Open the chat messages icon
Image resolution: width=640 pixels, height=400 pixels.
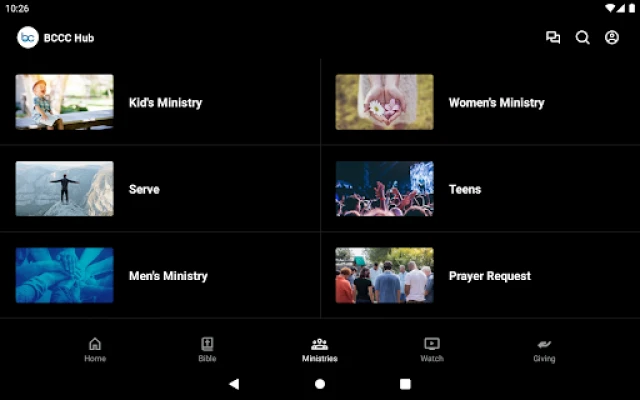553,38
